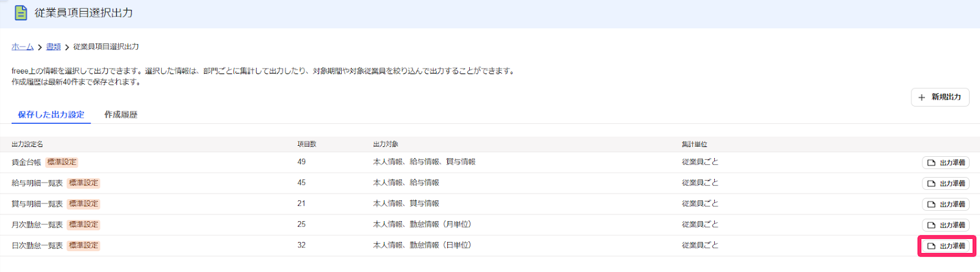Switch to the 保存した出力設定 tab
The height and width of the screenshot is (272, 980).
51,115
